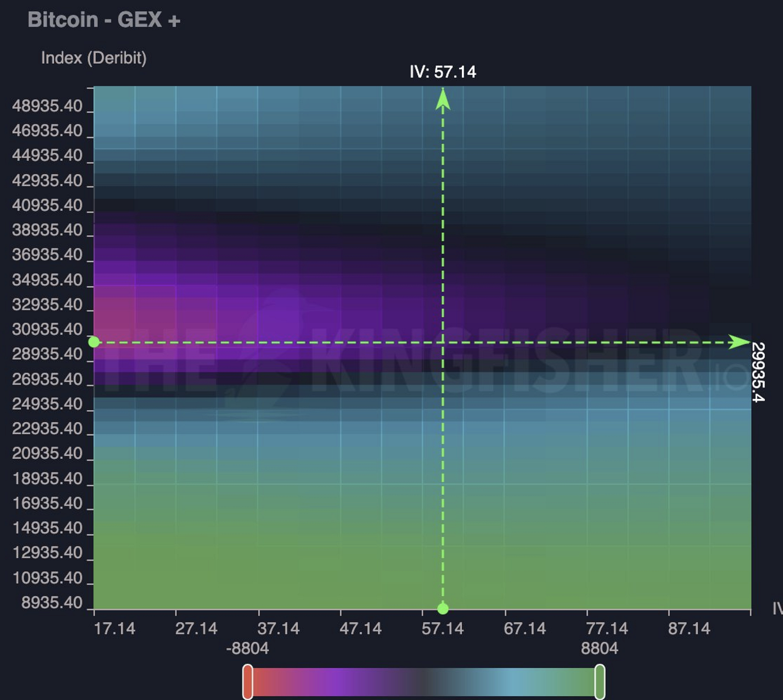Click the 18935.40 price axis label
Image resolution: width=783 pixels, height=700 pixels.
48,478
